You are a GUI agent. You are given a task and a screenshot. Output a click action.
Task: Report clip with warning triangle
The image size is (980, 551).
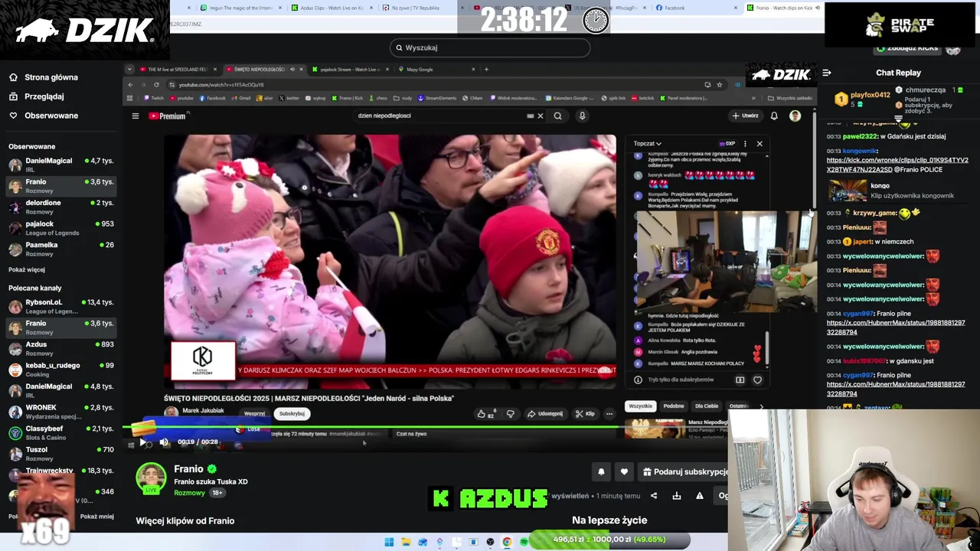pyautogui.click(x=700, y=496)
